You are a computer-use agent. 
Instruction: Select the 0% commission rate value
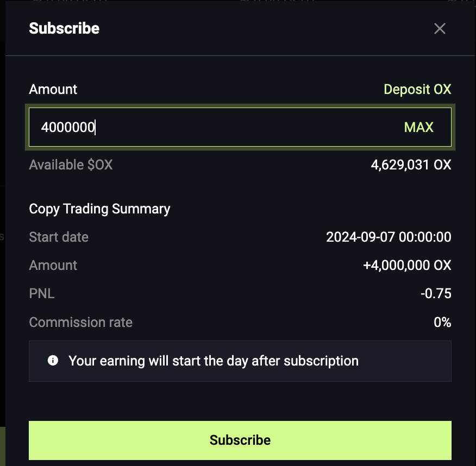click(x=442, y=322)
